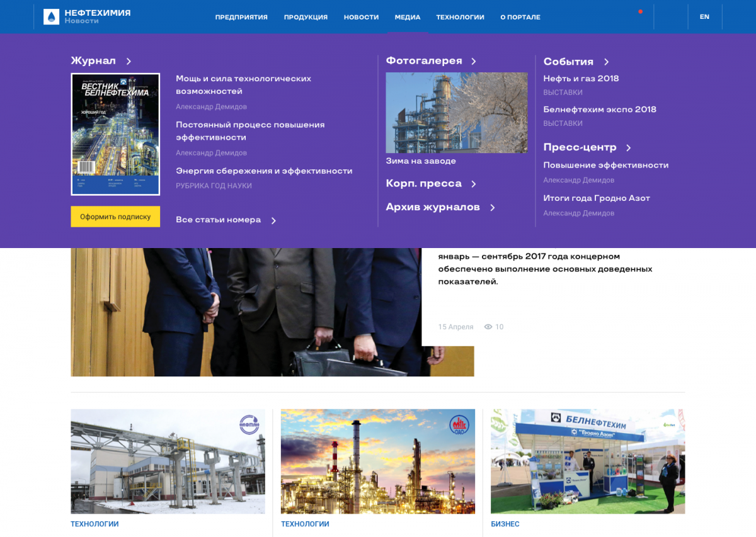Open Предприятия in the top navigation
Image resolution: width=756 pixels, height=537 pixels.
point(241,17)
